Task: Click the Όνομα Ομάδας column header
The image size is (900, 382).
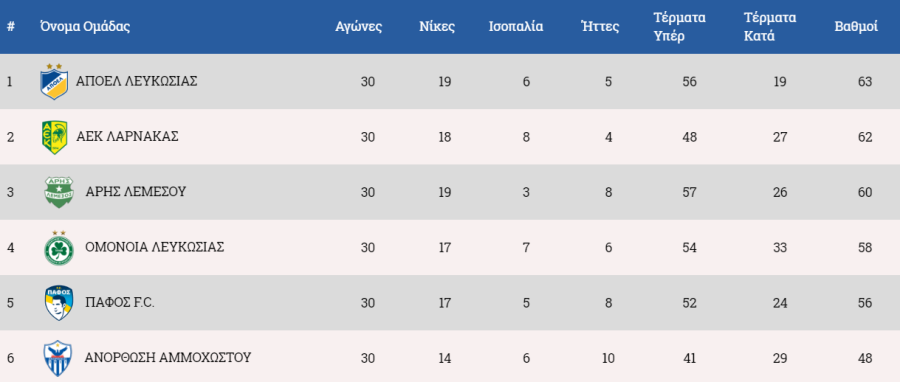Action: point(85,26)
